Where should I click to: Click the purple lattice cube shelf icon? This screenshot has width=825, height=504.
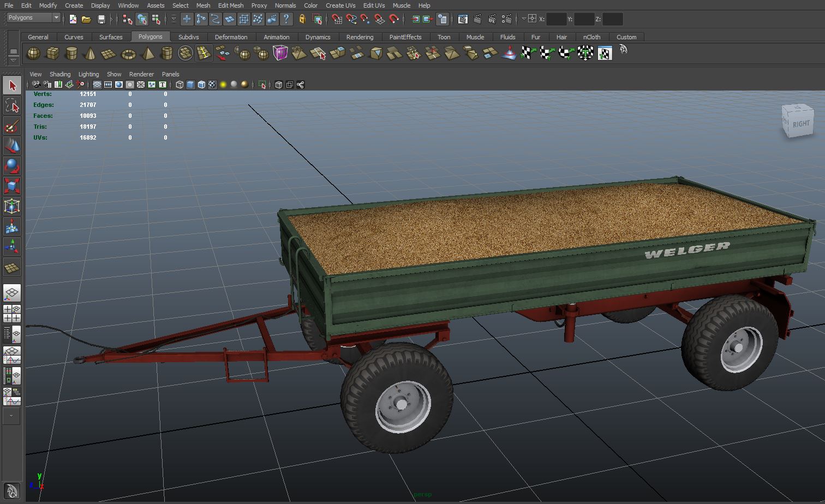(x=280, y=53)
